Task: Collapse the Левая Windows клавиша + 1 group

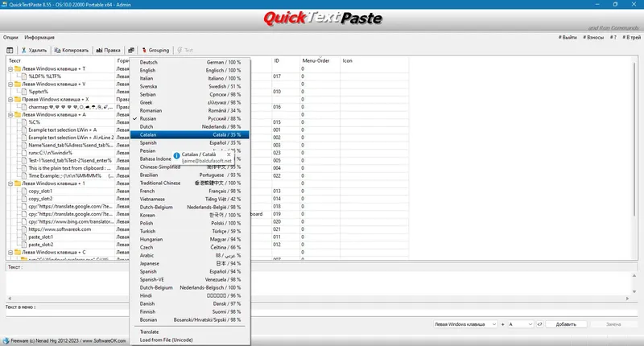Action: (x=10, y=183)
